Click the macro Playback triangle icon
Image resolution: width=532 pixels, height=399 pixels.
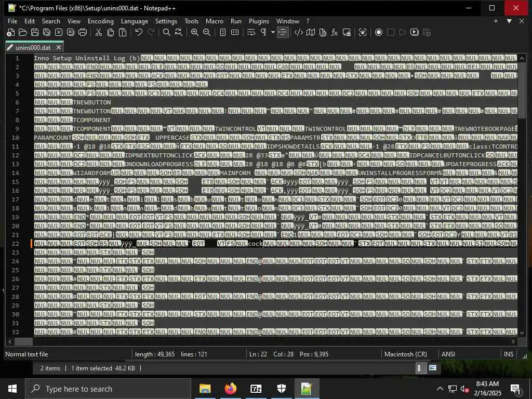click(403, 33)
